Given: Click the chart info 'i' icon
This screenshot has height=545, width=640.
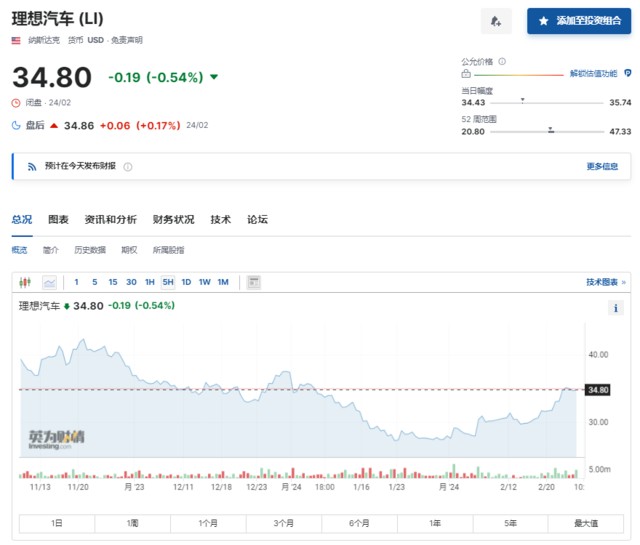Looking at the screenshot, I should coord(615,308).
